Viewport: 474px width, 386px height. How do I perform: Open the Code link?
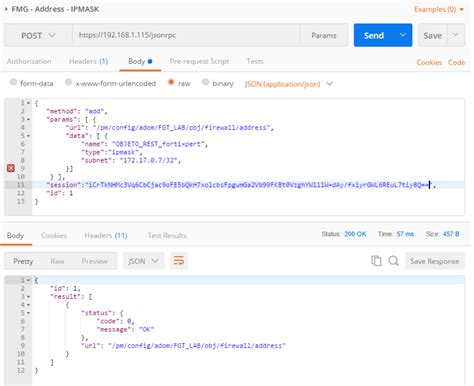click(456, 62)
